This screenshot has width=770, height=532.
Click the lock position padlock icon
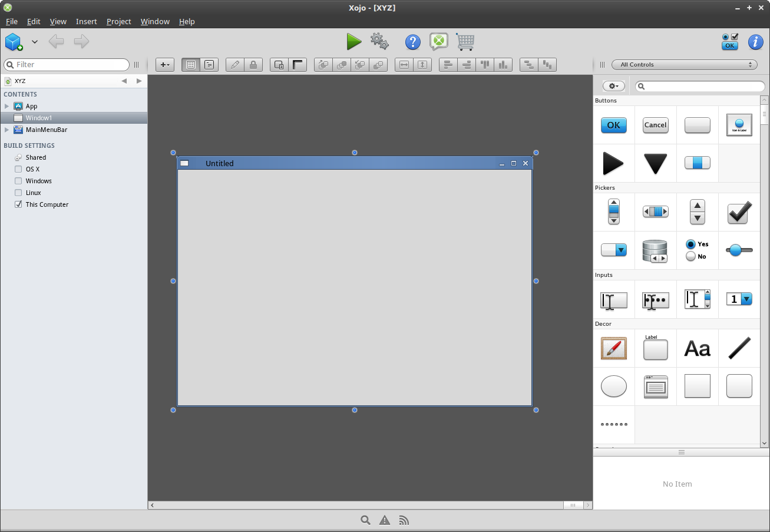pyautogui.click(x=253, y=65)
